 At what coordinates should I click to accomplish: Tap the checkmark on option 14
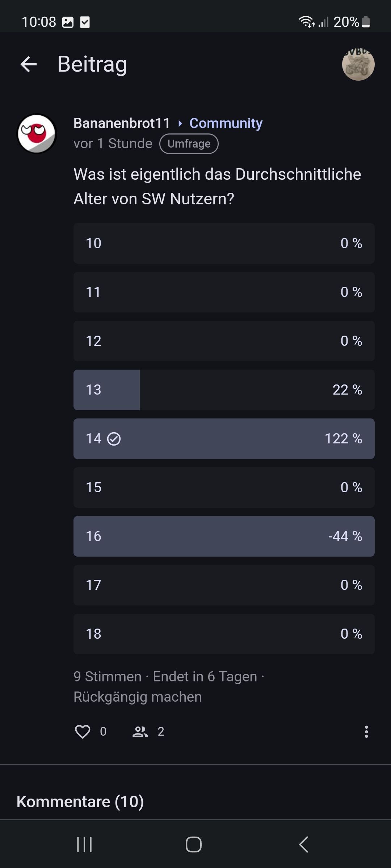tap(114, 439)
